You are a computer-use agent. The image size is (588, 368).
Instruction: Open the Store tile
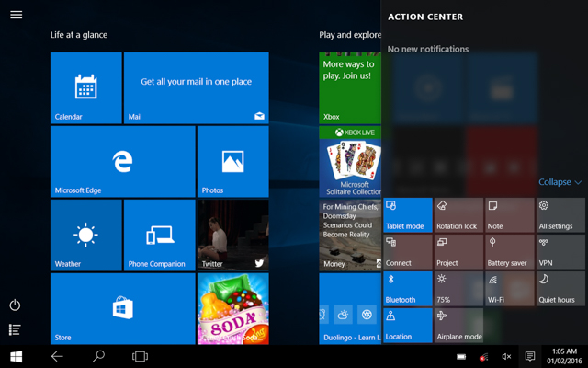coord(123,309)
